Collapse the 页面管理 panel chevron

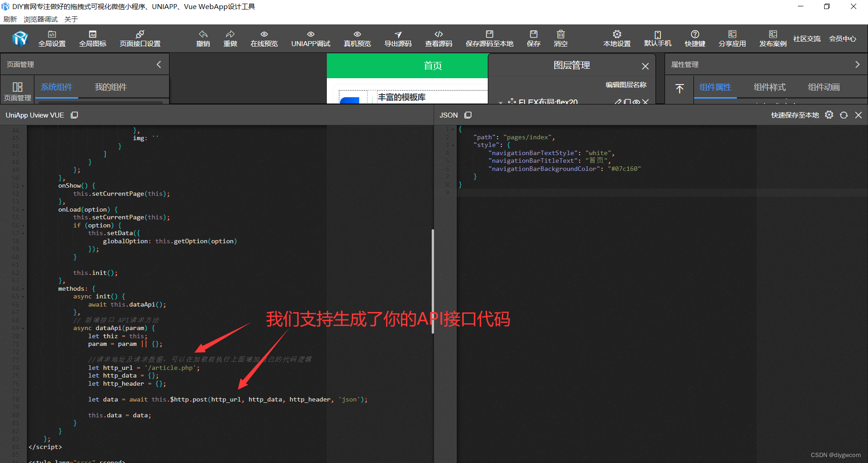(159, 65)
